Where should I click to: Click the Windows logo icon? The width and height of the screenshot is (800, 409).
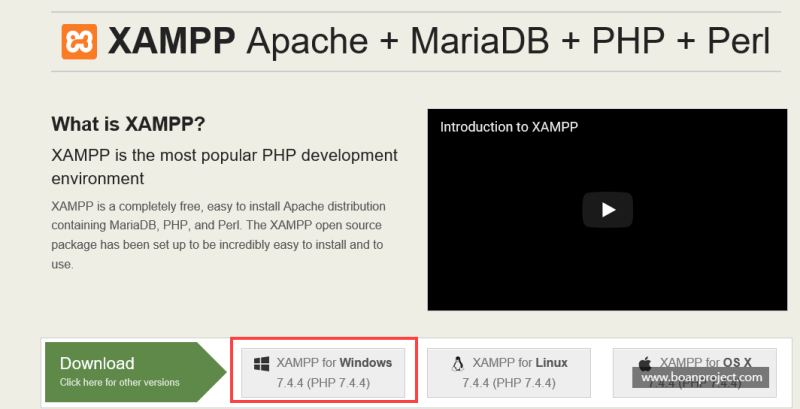261,364
